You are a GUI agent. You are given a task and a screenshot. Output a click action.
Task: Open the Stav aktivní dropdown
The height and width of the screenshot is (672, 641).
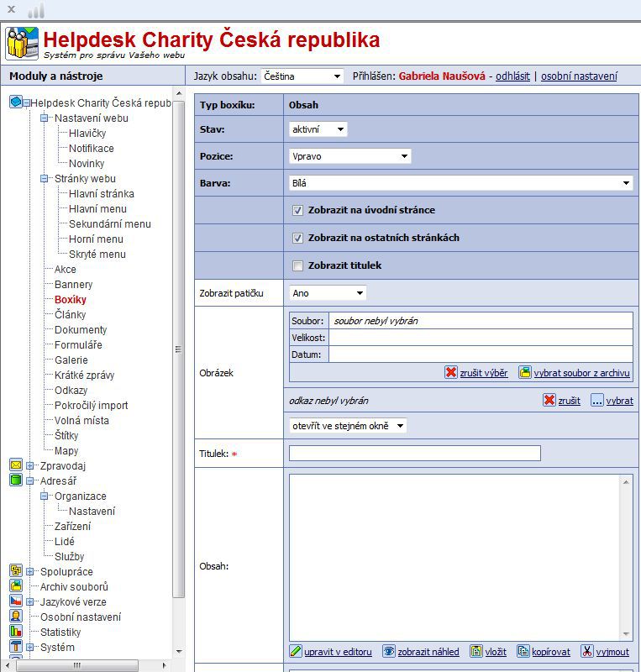(318, 129)
